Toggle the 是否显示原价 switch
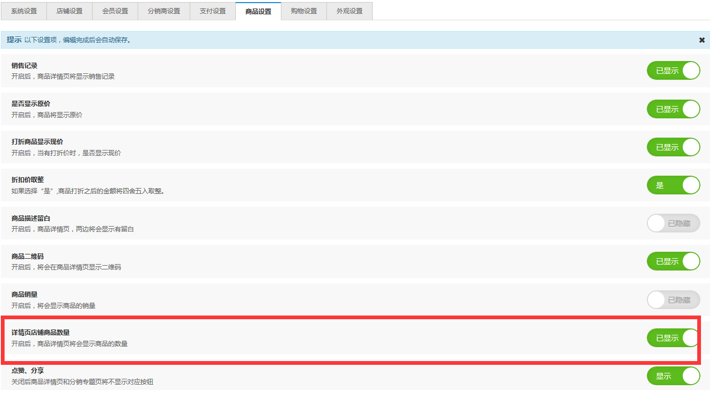The width and height of the screenshot is (710, 396). 673,109
